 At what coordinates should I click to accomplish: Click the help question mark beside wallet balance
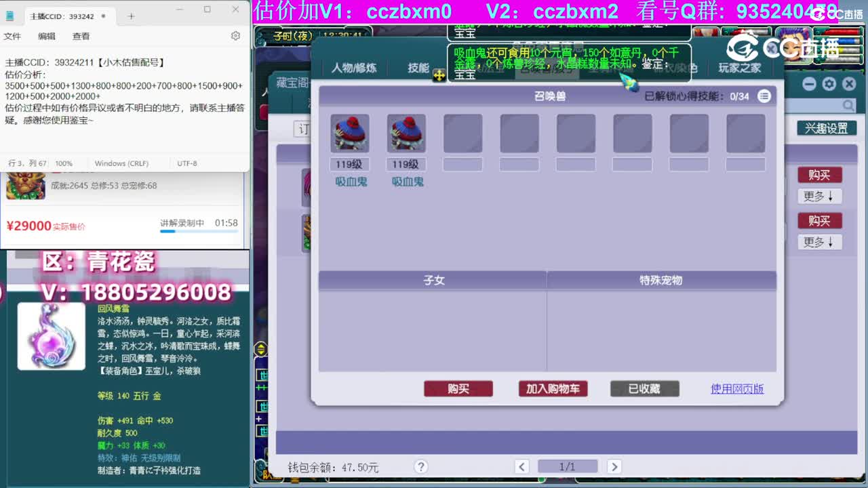pos(421,466)
